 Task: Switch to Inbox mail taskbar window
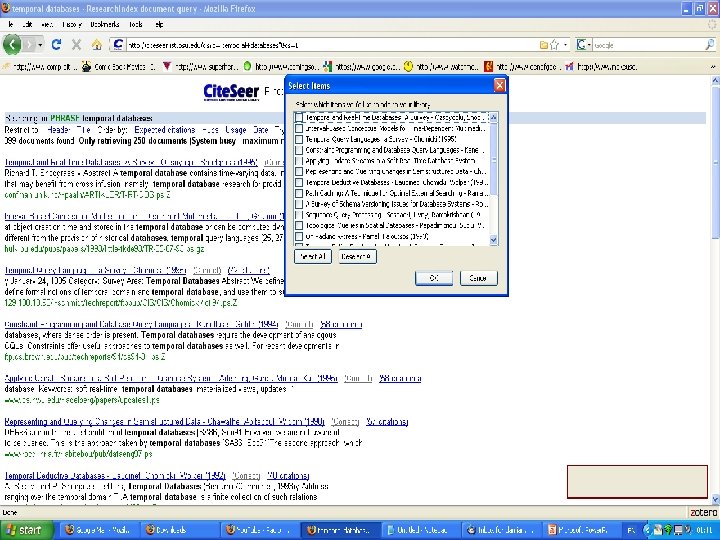click(501, 530)
